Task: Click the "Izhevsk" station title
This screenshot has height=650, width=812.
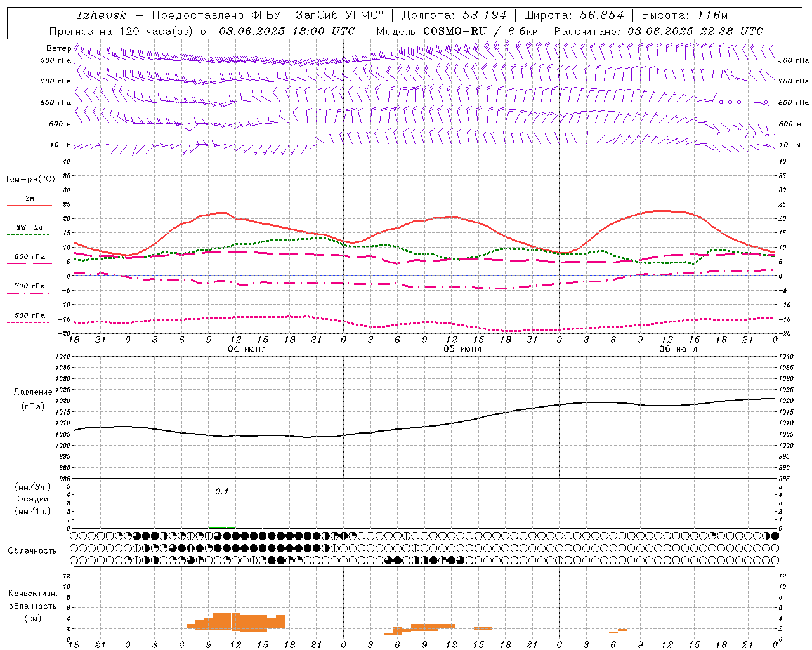Action: [x=101, y=15]
